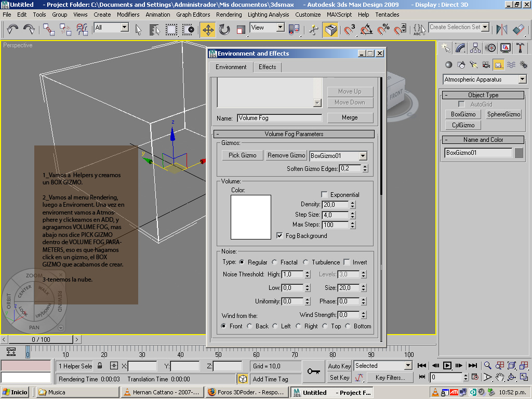Image resolution: width=532 pixels, height=399 pixels.
Task: Activate the Select and Rotate tool
Action: (x=224, y=30)
